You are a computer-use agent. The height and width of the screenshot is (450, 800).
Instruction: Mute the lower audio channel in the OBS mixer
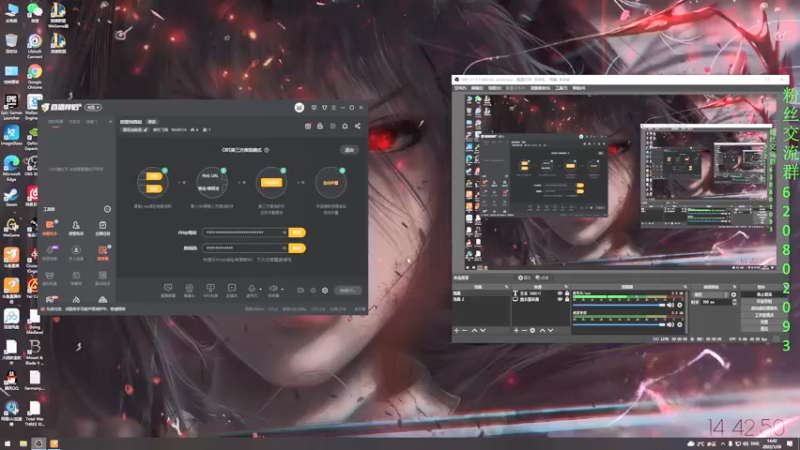point(670,324)
